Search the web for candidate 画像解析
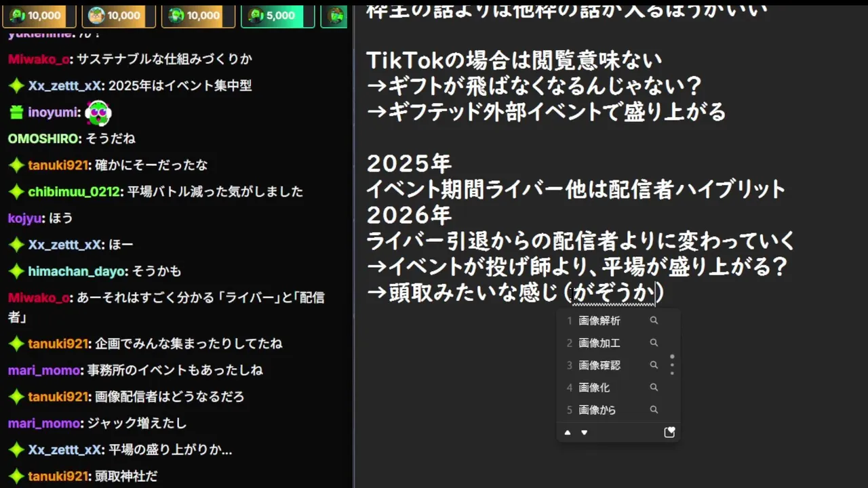This screenshot has height=488, width=868. click(654, 321)
